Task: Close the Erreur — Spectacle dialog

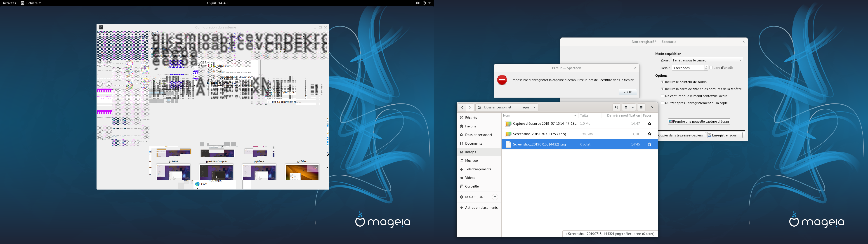Action: pos(635,68)
